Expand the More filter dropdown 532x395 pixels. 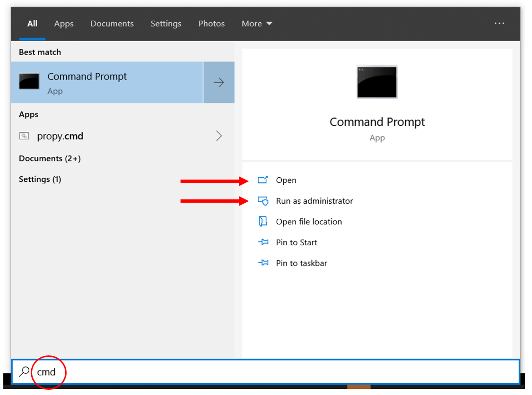click(257, 23)
